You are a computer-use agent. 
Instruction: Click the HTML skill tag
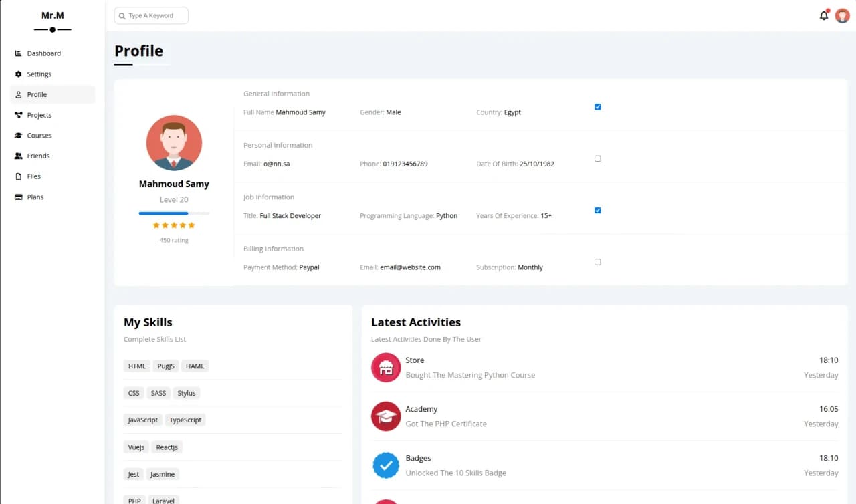137,366
